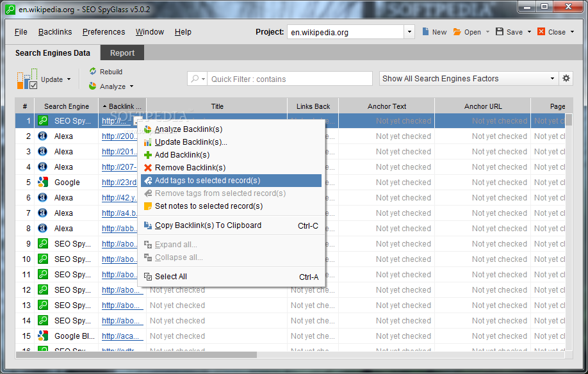Open backlink http://abb... in row 8

point(119,229)
